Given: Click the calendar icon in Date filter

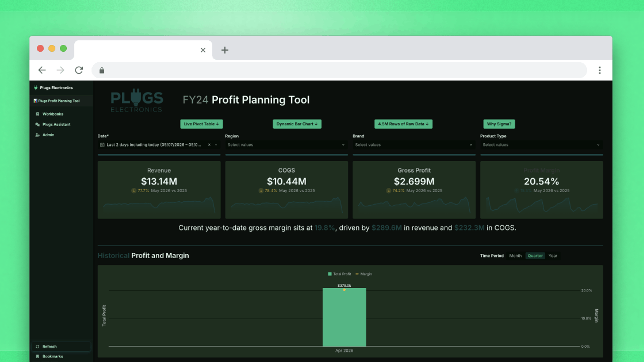Looking at the screenshot, I should click(x=102, y=145).
